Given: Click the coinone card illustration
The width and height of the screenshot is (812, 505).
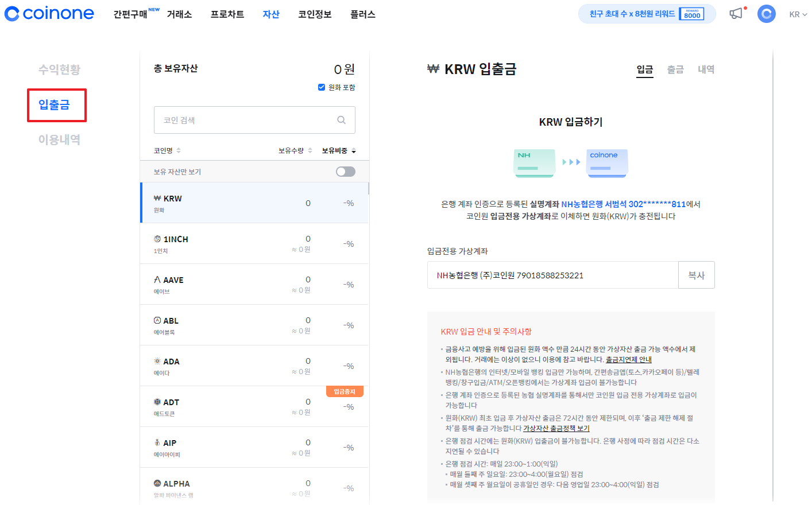Looking at the screenshot, I should (x=607, y=163).
